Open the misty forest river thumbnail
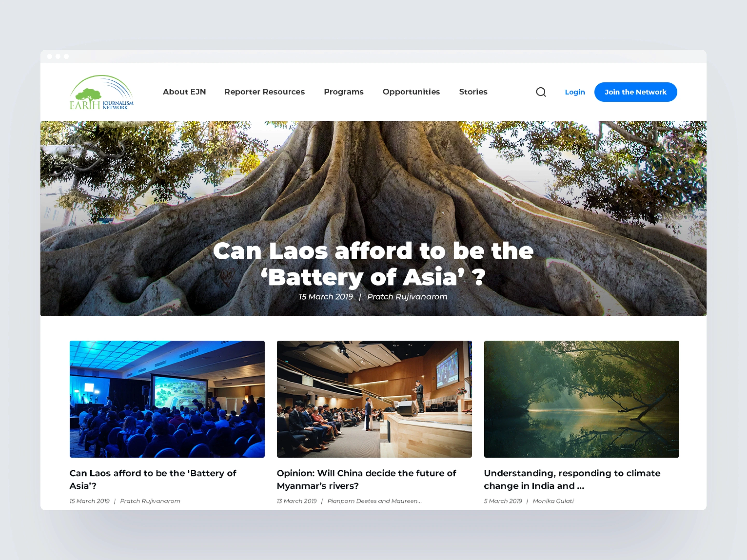Screen dimensions: 747x560 pyautogui.click(x=582, y=399)
